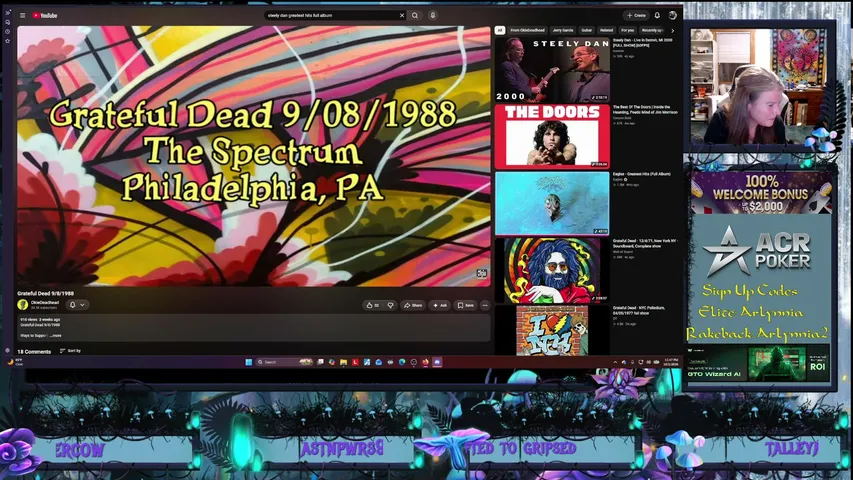Click the Windows taskbar Search box
This screenshot has height=480, width=853.
(285, 362)
